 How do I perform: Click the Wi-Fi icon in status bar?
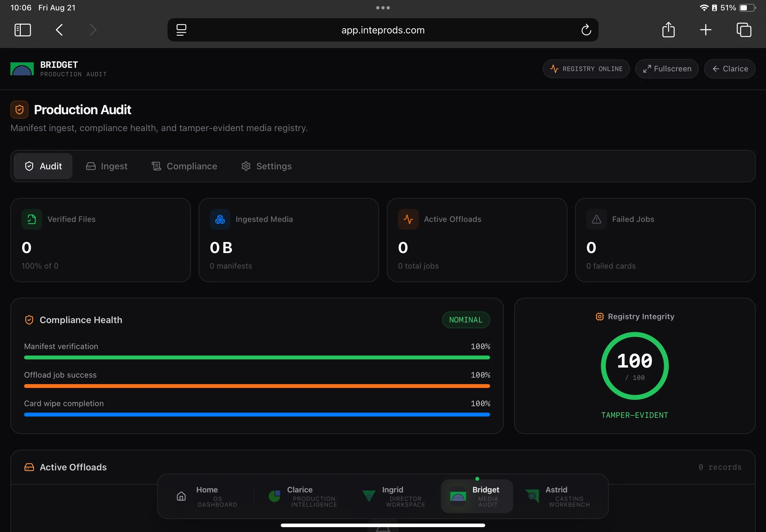point(704,8)
